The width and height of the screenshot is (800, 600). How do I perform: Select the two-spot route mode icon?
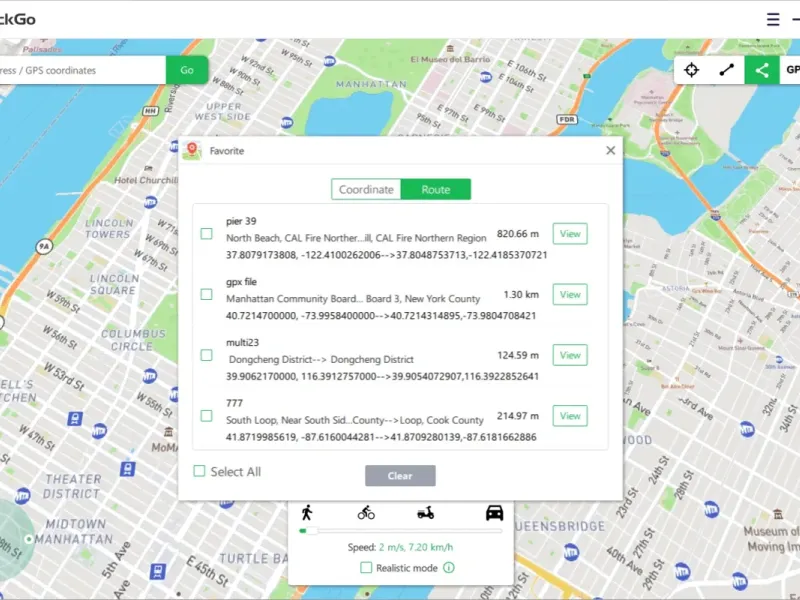coord(727,70)
